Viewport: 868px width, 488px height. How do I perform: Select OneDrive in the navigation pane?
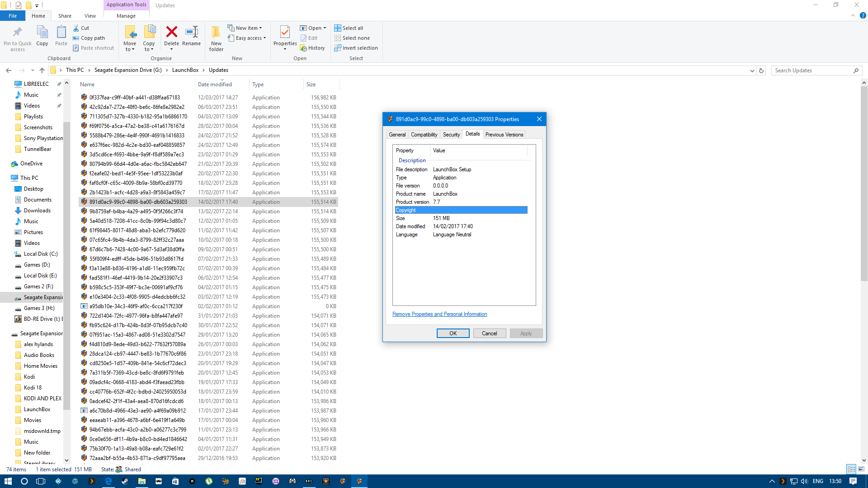point(31,164)
